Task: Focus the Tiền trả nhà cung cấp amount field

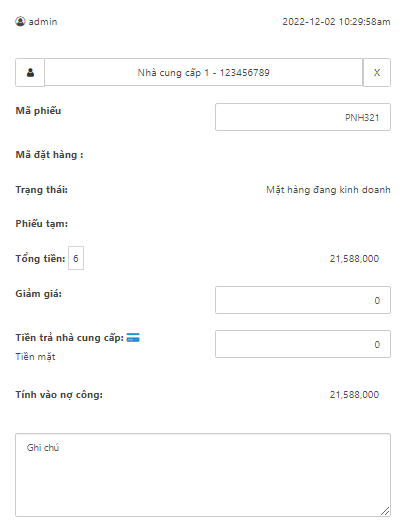Action: (303, 344)
